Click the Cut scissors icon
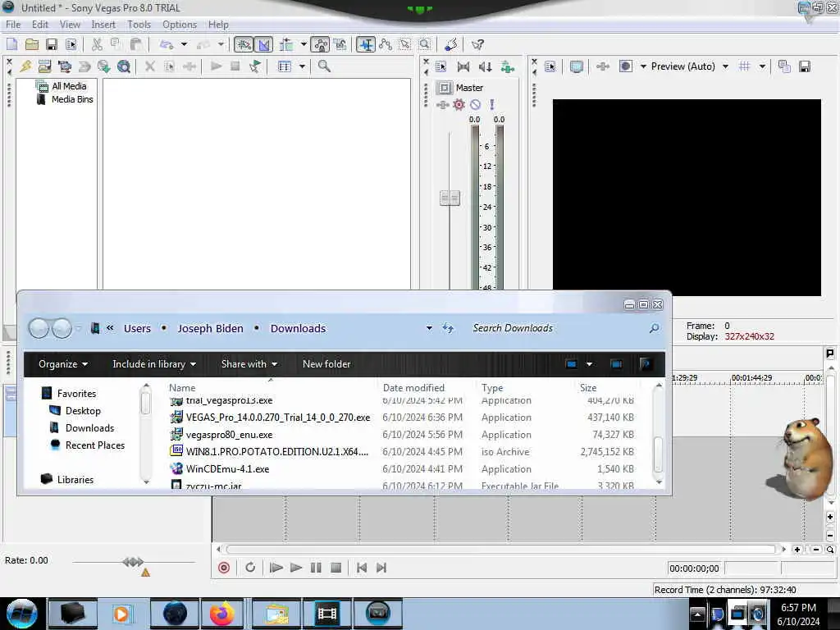 point(97,44)
